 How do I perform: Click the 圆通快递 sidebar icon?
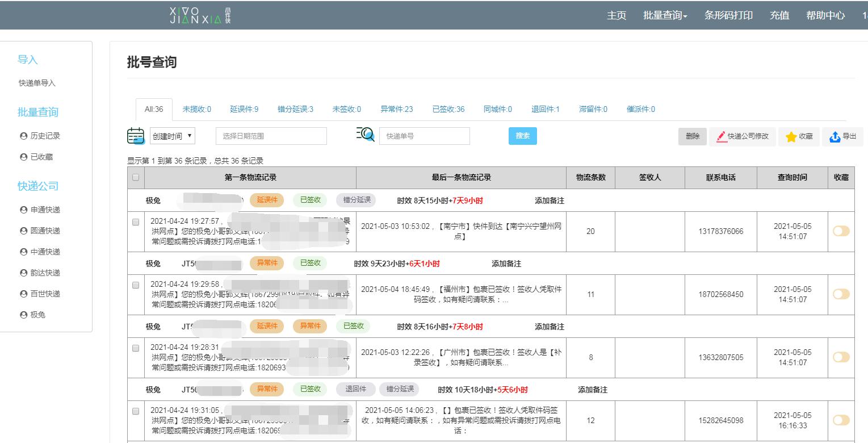point(23,231)
